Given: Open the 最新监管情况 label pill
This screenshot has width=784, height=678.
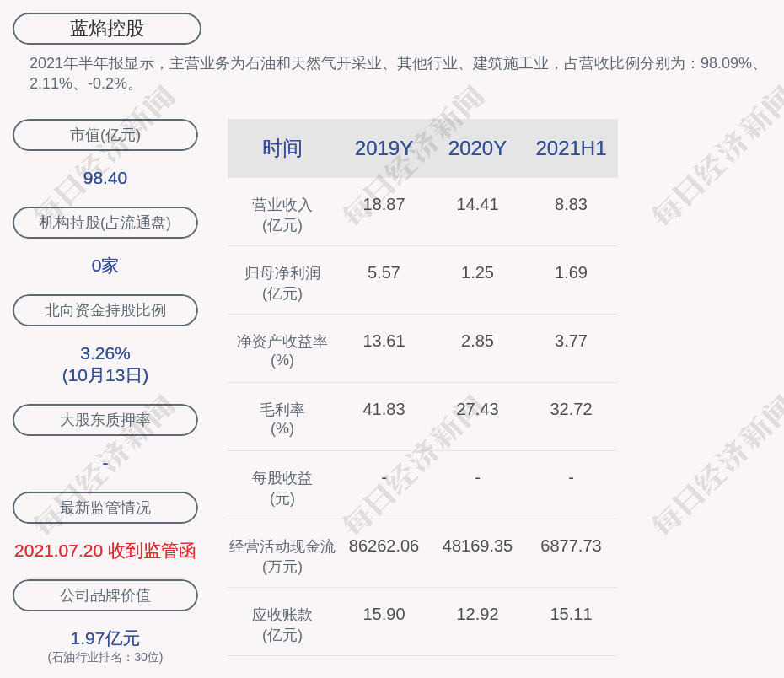Looking at the screenshot, I should pos(105,508).
